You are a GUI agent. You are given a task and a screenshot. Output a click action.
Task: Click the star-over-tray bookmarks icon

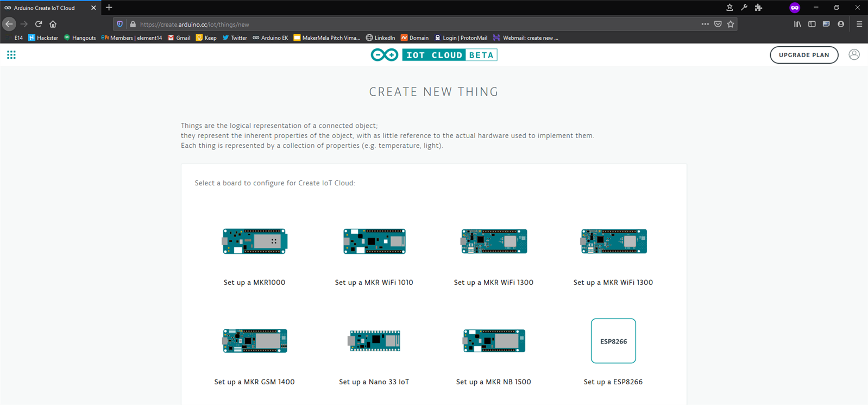point(729,8)
